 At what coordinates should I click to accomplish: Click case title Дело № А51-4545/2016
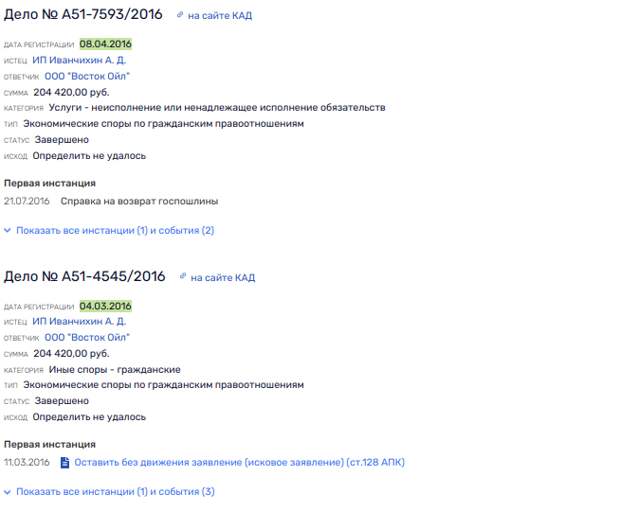[85, 276]
